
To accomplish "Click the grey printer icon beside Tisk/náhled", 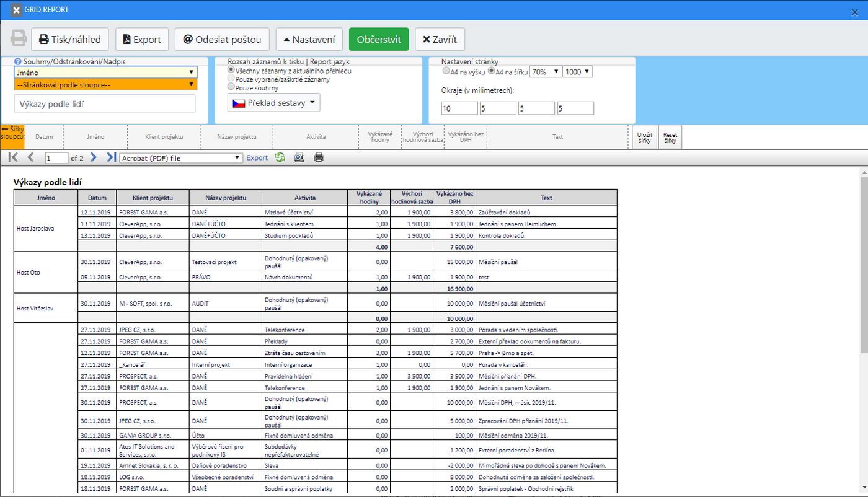I will pos(18,39).
